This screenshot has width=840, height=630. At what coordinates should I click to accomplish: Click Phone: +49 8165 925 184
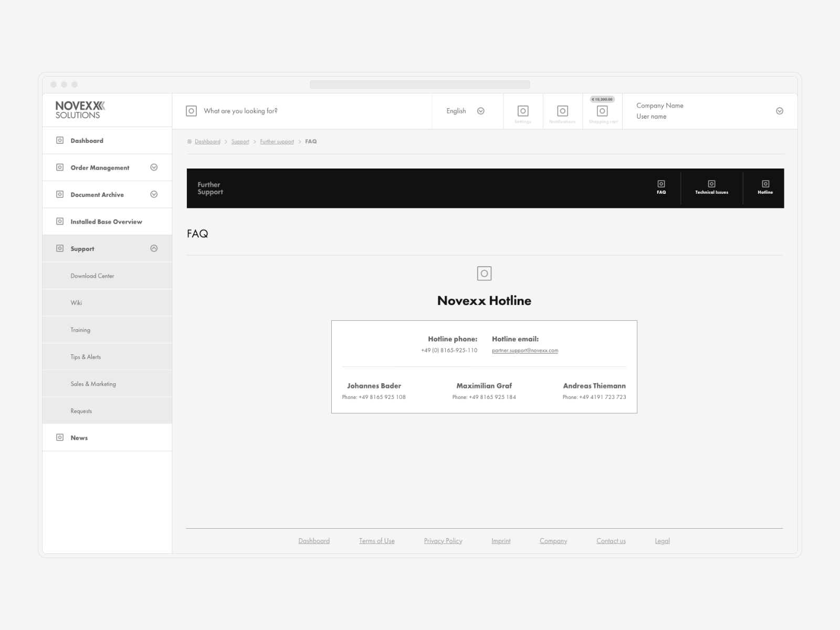pos(484,397)
